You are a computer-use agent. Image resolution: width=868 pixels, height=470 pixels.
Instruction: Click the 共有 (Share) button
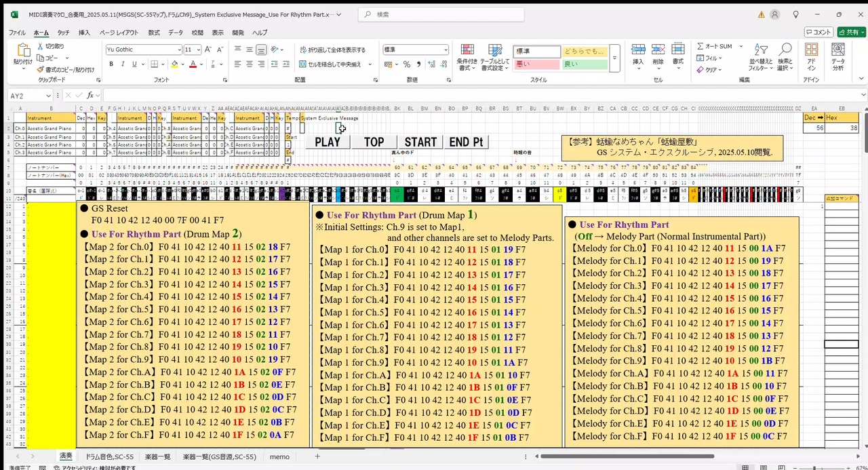pos(850,32)
